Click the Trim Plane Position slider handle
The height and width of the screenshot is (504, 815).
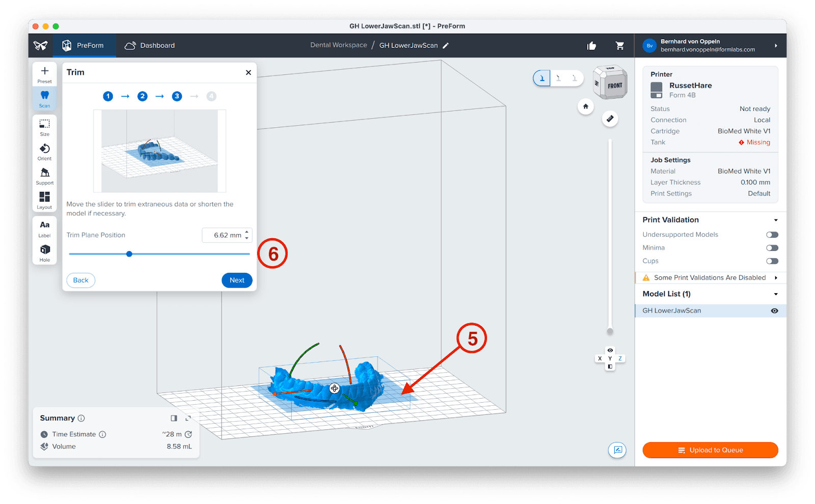pyautogui.click(x=129, y=254)
